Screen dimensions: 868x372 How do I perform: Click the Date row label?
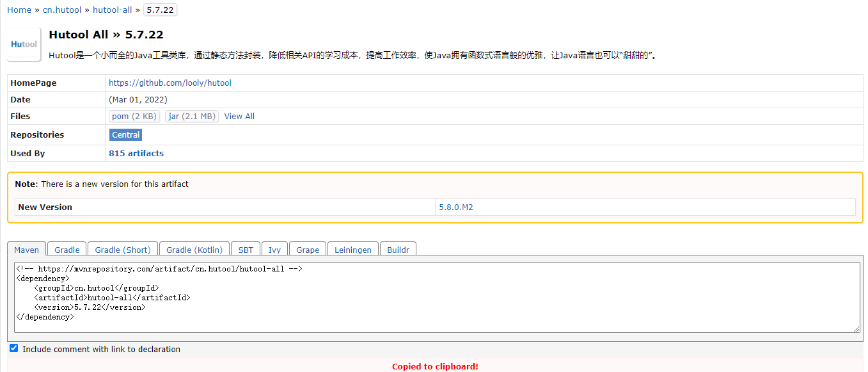point(20,99)
